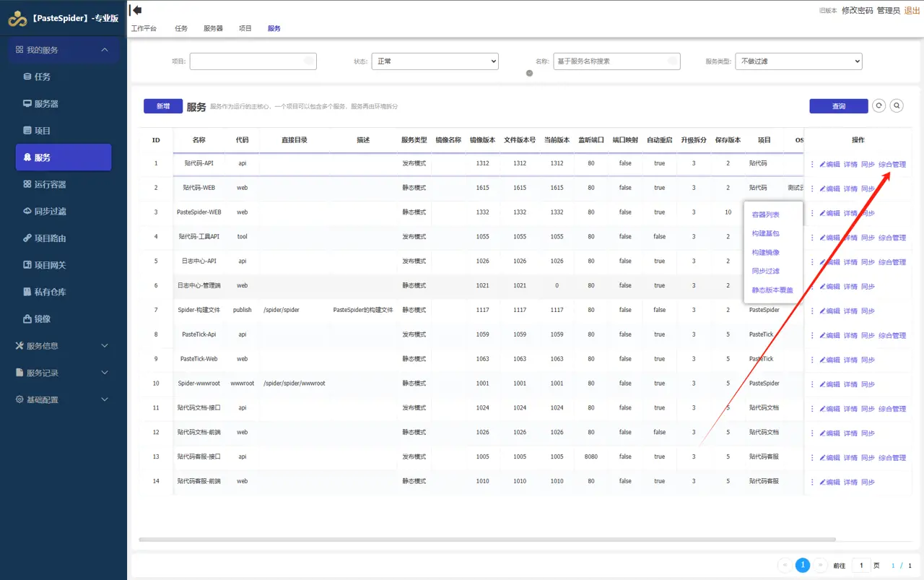This screenshot has width=924, height=580.
Task: Choose 构建镜像 from the popup menu
Action: [766, 252]
